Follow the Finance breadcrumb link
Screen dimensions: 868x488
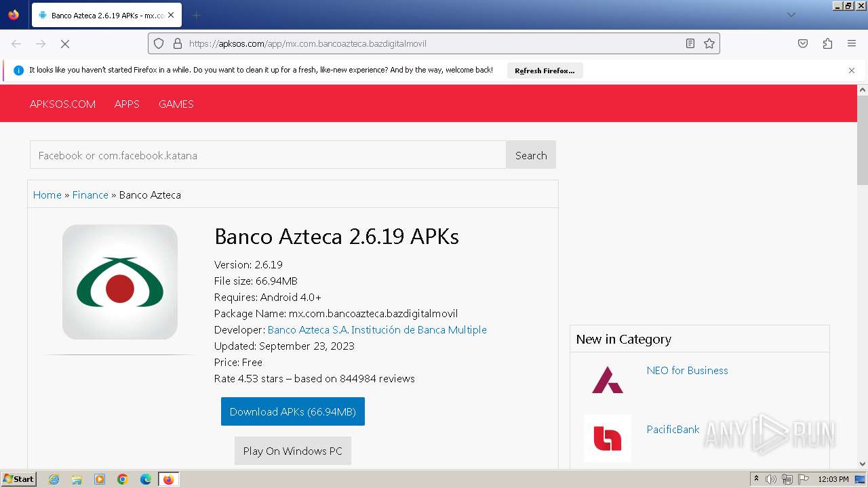tap(90, 195)
